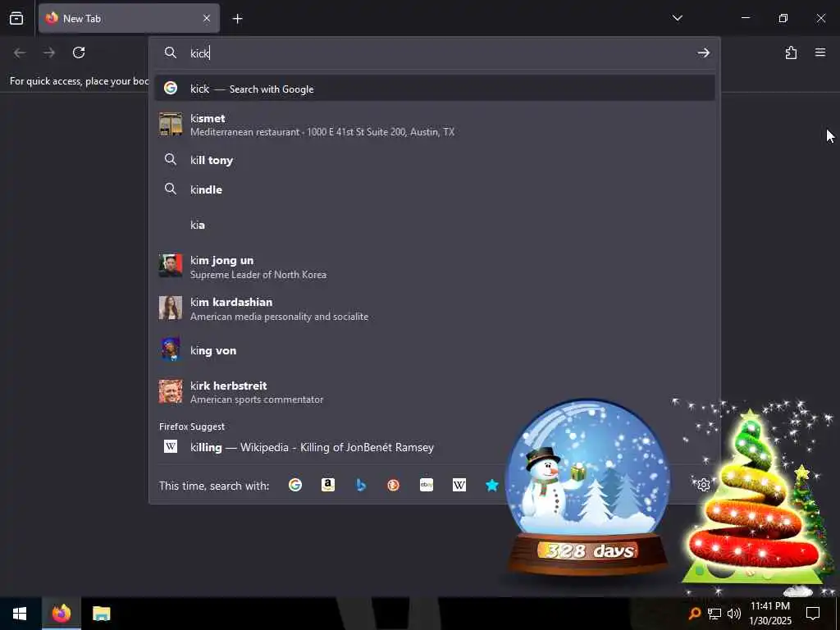
Task: Open File Explorer from the taskbar
Action: 101,614
